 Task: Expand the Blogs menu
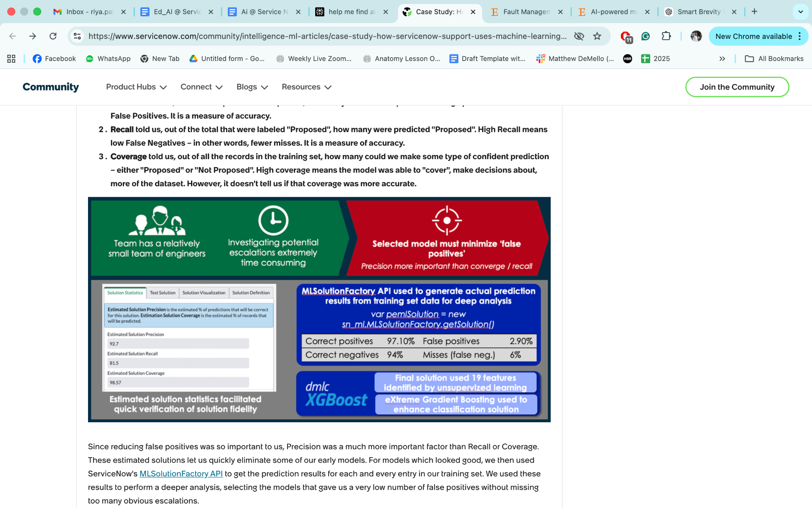click(x=252, y=87)
